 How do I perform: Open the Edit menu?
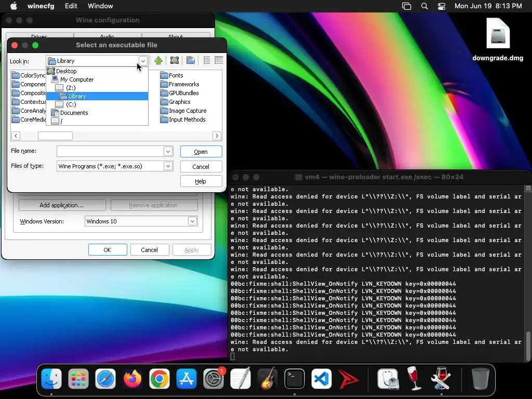(71, 6)
